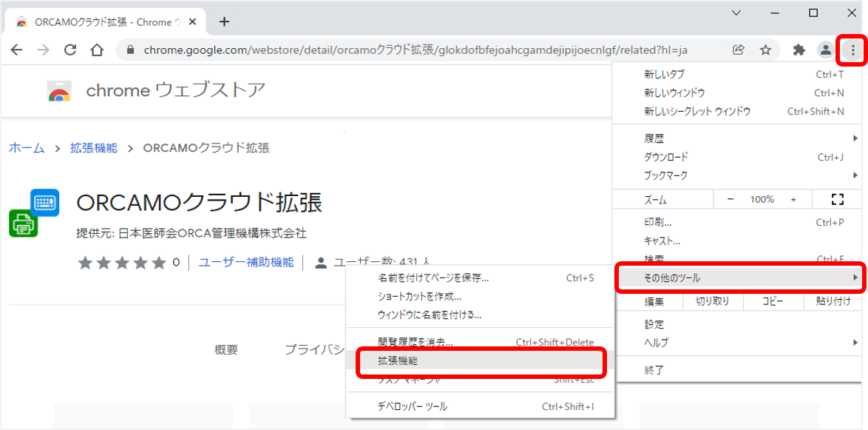Image resolution: width=868 pixels, height=430 pixels.
Task: Open 設定 from the menu
Action: (x=738, y=324)
